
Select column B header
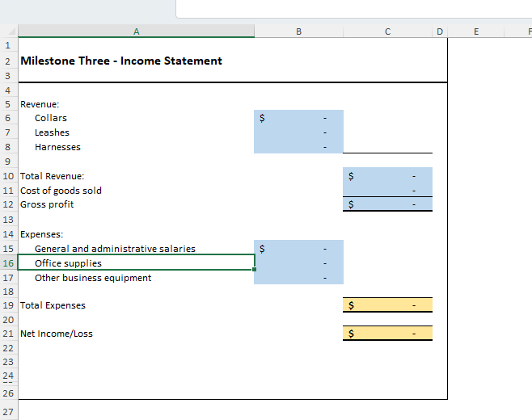coord(298,31)
